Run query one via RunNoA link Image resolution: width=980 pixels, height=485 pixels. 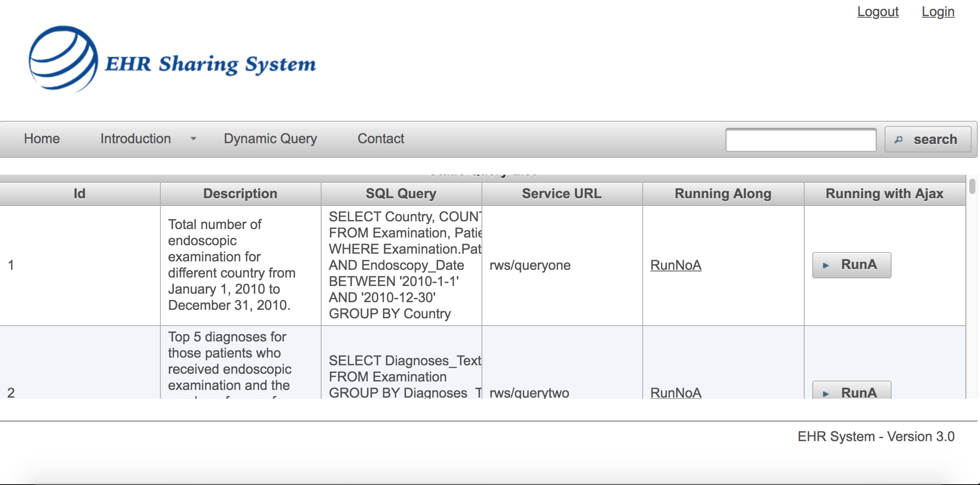pyautogui.click(x=676, y=265)
